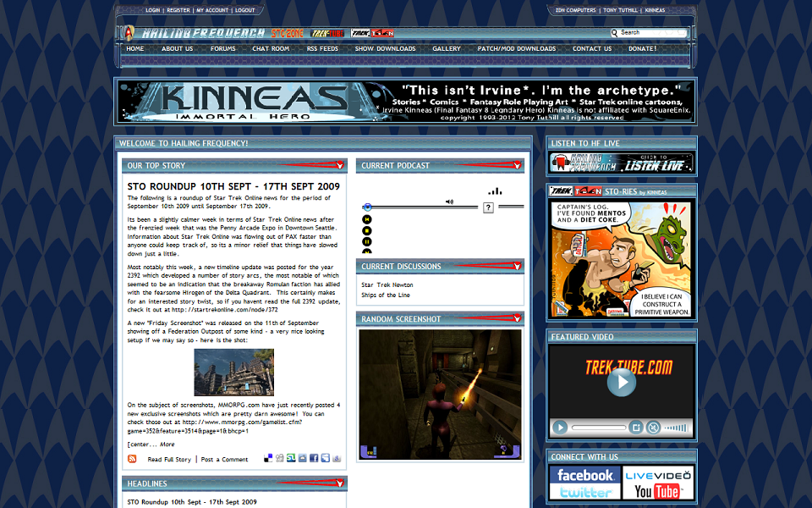Open the Forums menu item
Viewport: 812px width, 508px height.
pyautogui.click(x=223, y=49)
